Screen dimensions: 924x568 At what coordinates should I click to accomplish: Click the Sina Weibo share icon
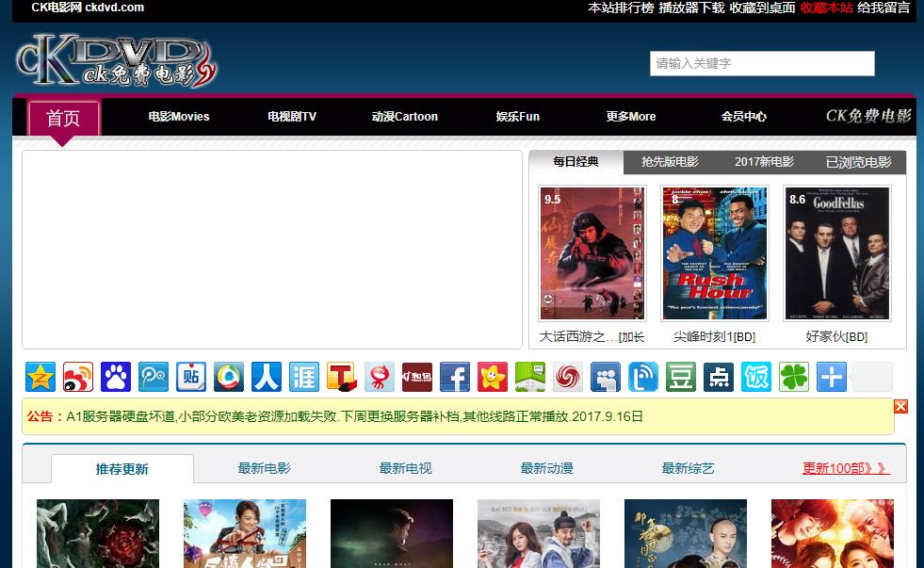click(x=78, y=377)
